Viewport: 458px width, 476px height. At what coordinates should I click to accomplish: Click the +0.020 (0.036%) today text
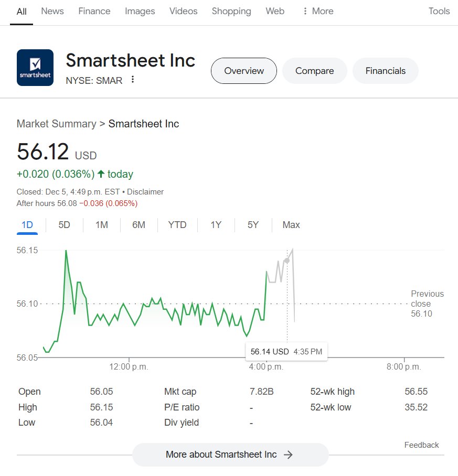74,174
